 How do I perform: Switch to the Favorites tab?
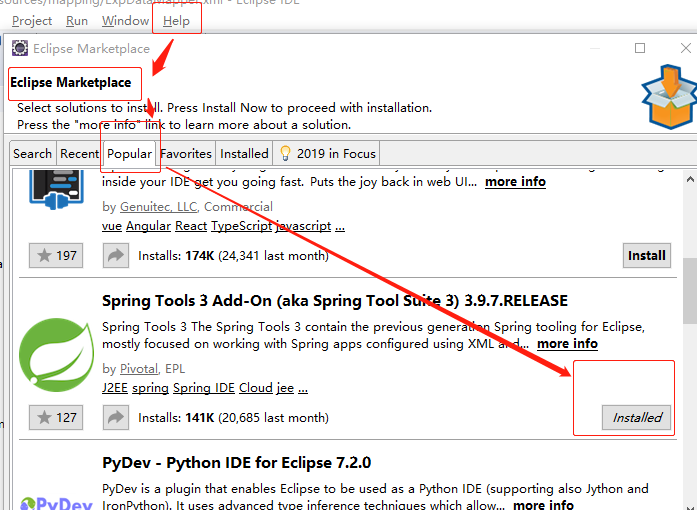point(186,153)
